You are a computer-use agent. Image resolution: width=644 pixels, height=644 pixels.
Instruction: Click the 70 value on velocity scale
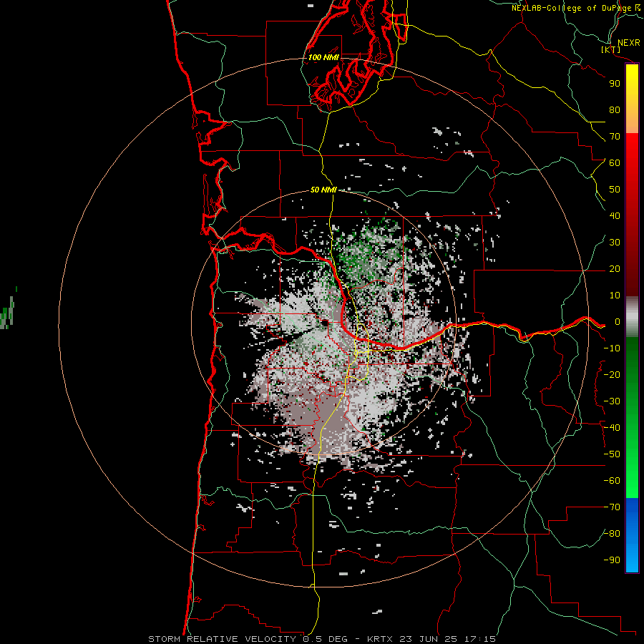click(x=615, y=137)
